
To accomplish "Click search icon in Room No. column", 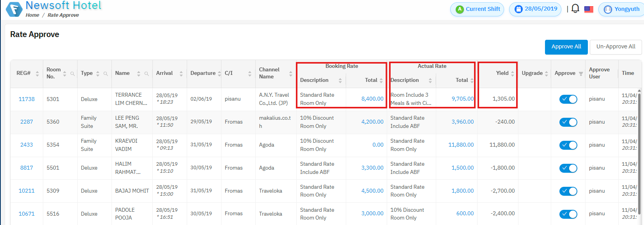I will [x=73, y=74].
